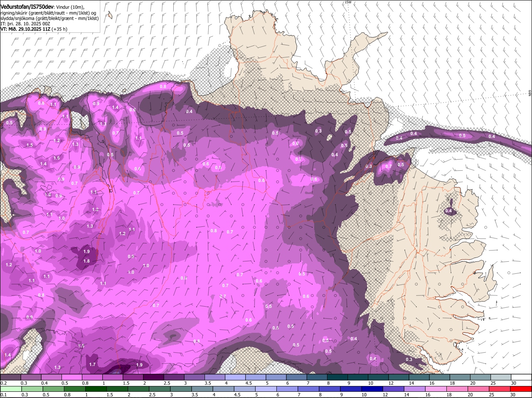Screen dimensions: 532x398
Task: Click the 'slydda/snjókoma (grátt/bleikt/grænt' legend description line
Action: click(49, 18)
